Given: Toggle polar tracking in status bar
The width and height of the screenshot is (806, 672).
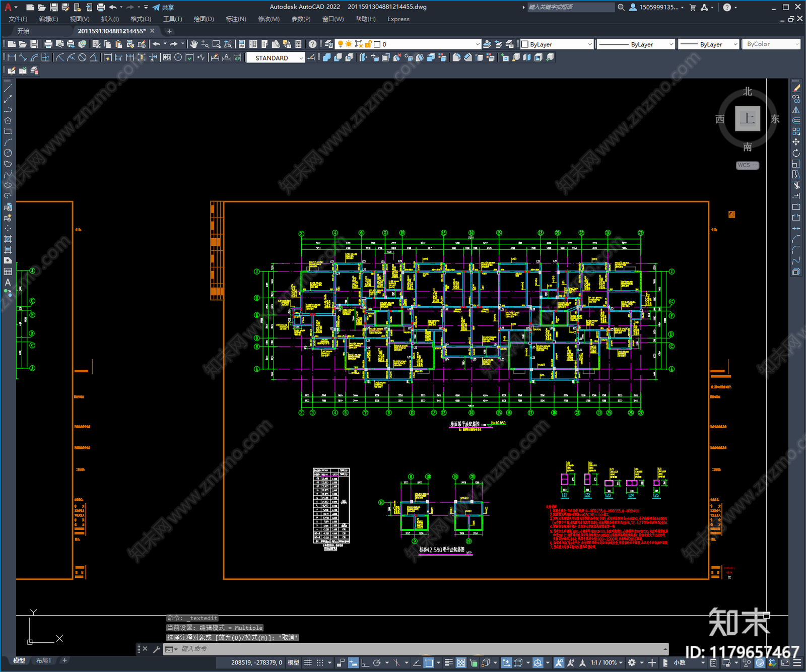Looking at the screenshot, I should [377, 662].
